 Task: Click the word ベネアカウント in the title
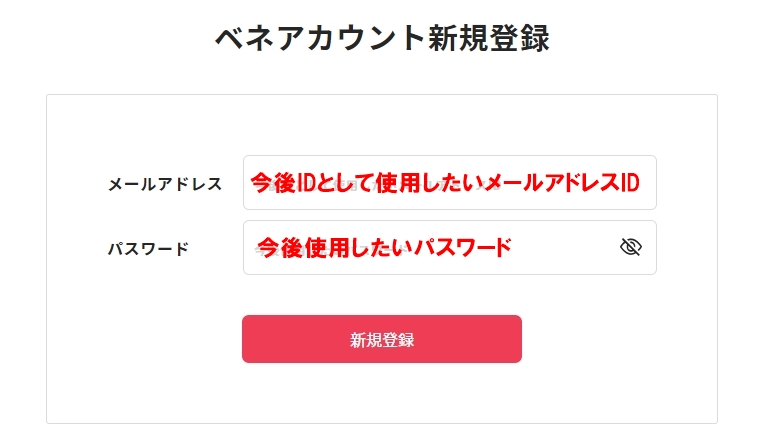tap(320, 38)
